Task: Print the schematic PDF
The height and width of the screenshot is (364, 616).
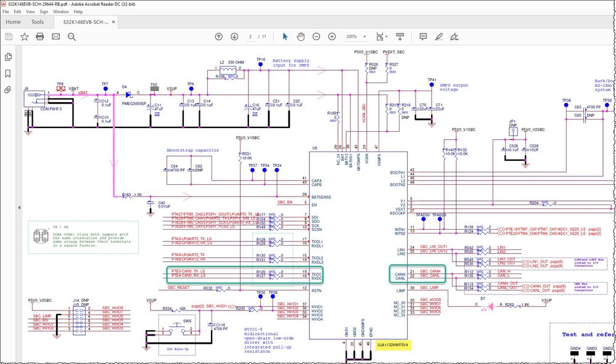Action: [x=39, y=36]
